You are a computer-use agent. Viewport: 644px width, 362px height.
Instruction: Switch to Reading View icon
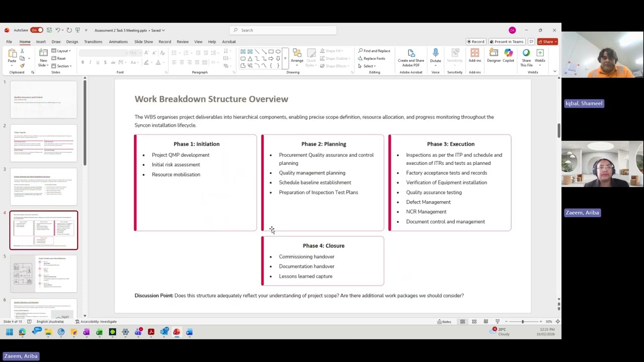tap(486, 322)
